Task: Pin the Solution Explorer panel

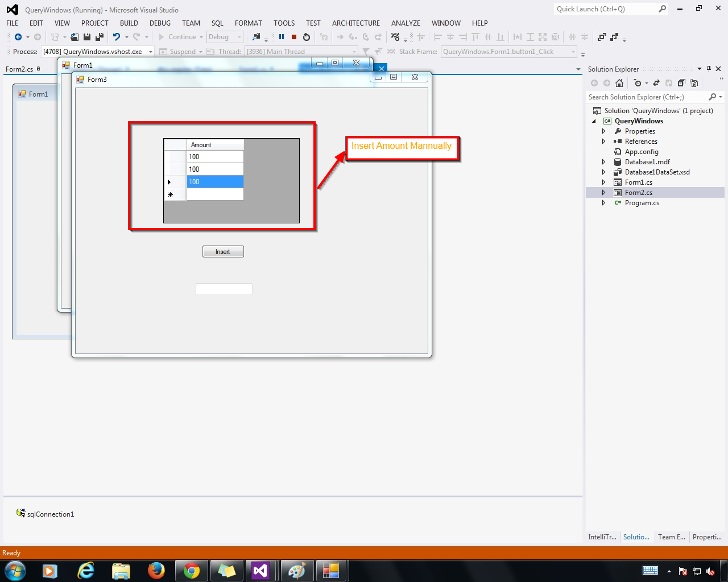Action: 709,69
